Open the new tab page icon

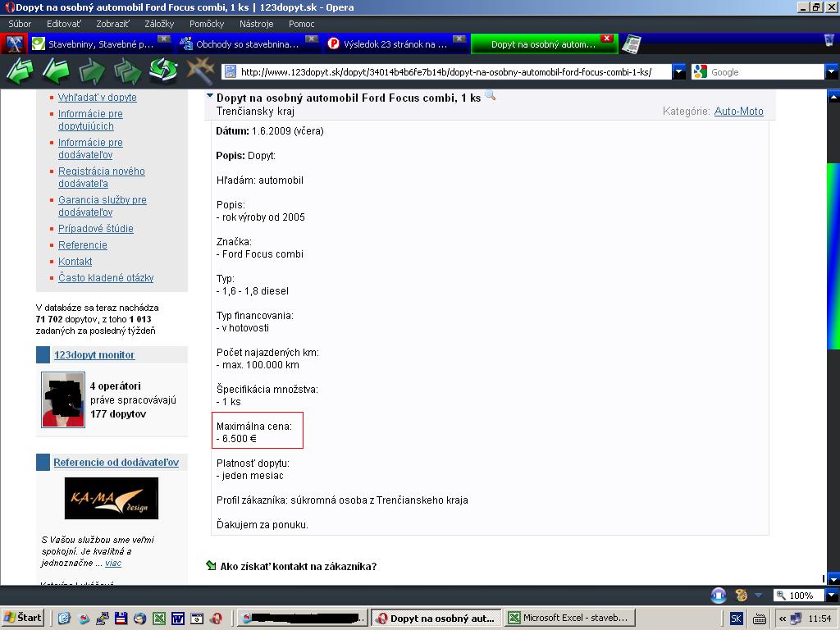click(x=631, y=44)
